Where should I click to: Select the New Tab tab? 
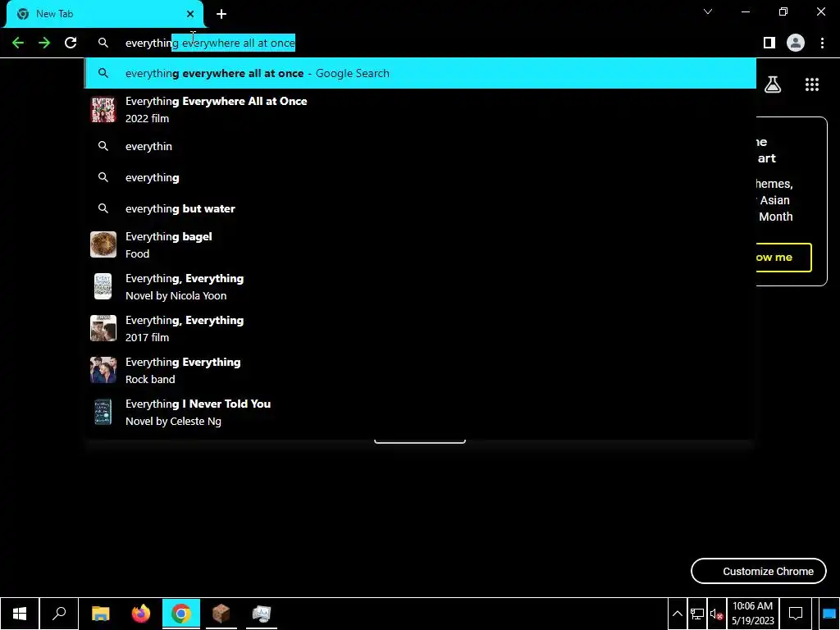coord(104,14)
